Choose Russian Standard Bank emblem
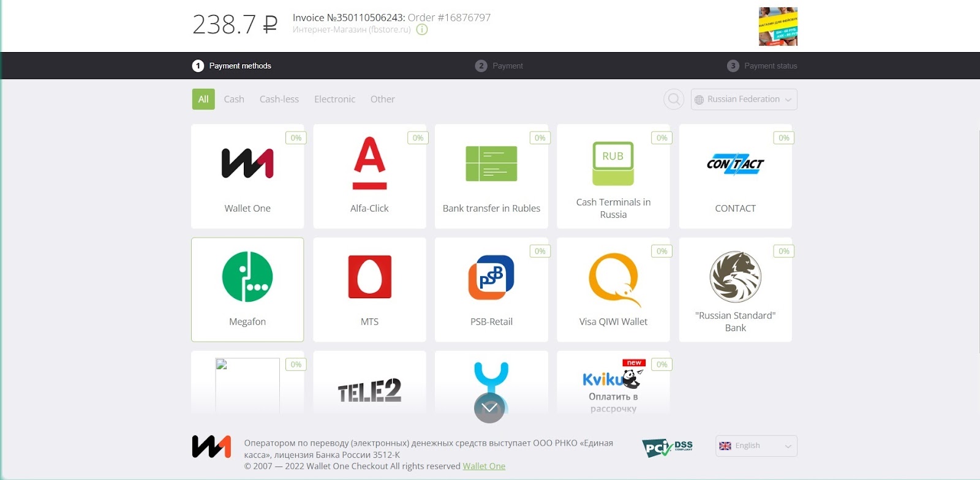Image resolution: width=980 pixels, height=480 pixels. tap(735, 277)
